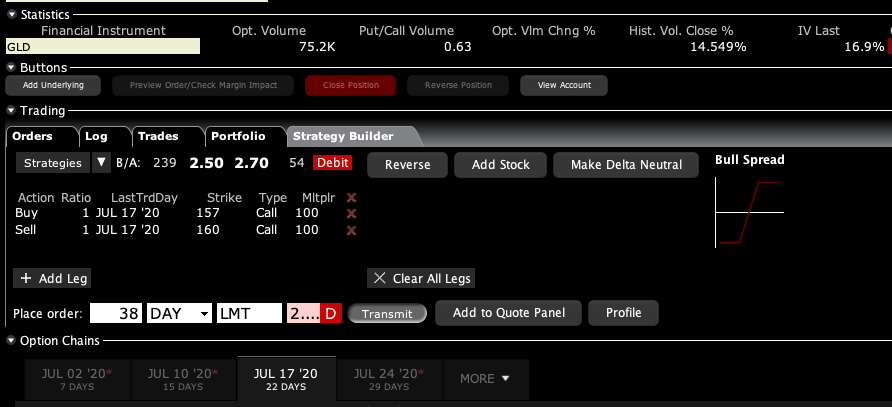
Task: Click the Bull Spread payoff diagram
Action: [749, 213]
